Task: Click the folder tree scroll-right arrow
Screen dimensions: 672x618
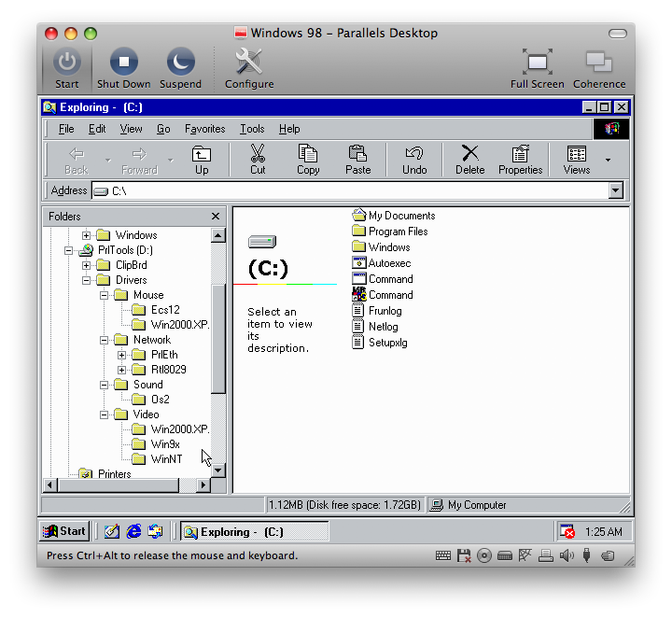Action: [203, 485]
